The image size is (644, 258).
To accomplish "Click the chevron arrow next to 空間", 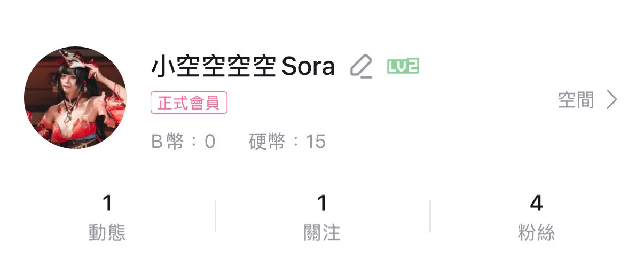I will tap(612, 100).
